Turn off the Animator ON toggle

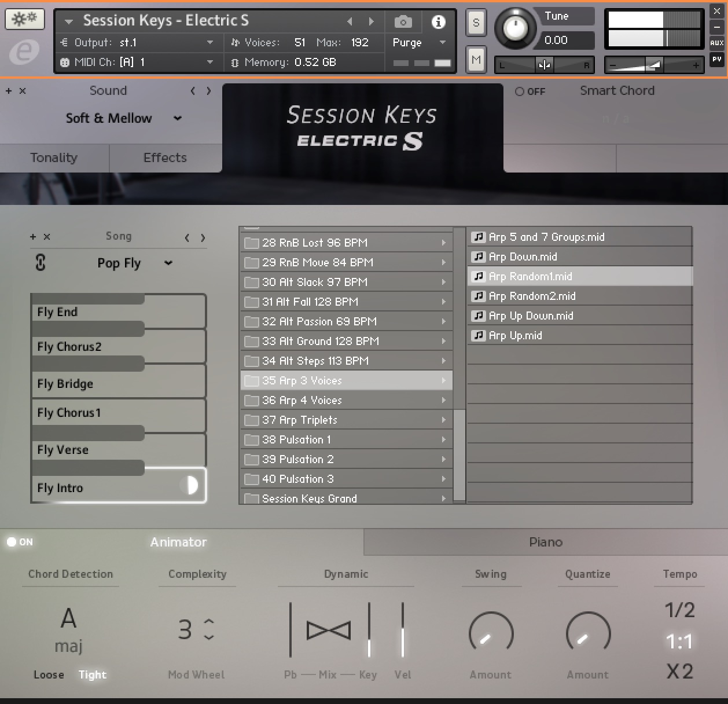pyautogui.click(x=12, y=542)
